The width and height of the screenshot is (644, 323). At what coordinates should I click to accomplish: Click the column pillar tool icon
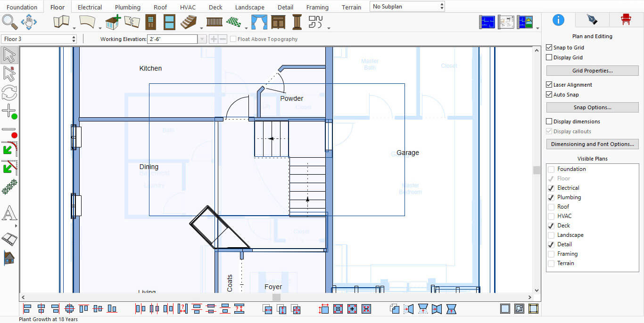point(297,22)
